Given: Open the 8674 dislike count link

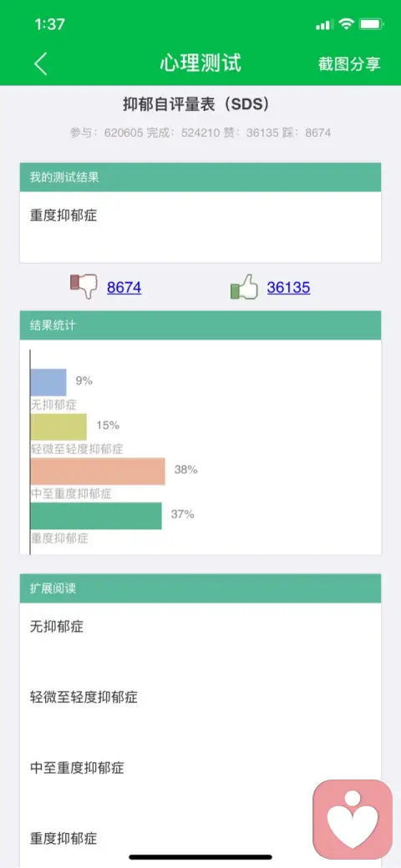Looking at the screenshot, I should click(124, 287).
